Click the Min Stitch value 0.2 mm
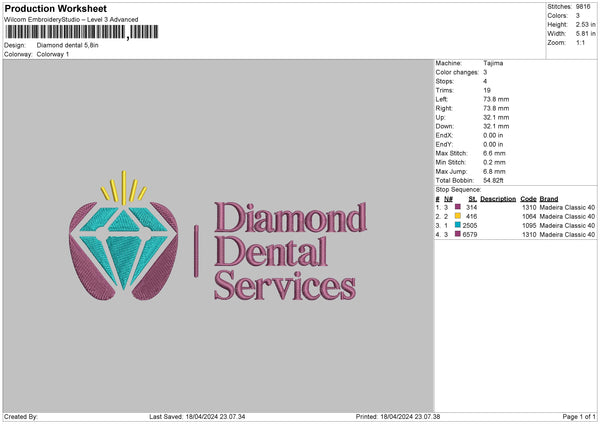The image size is (600, 424). click(x=494, y=162)
